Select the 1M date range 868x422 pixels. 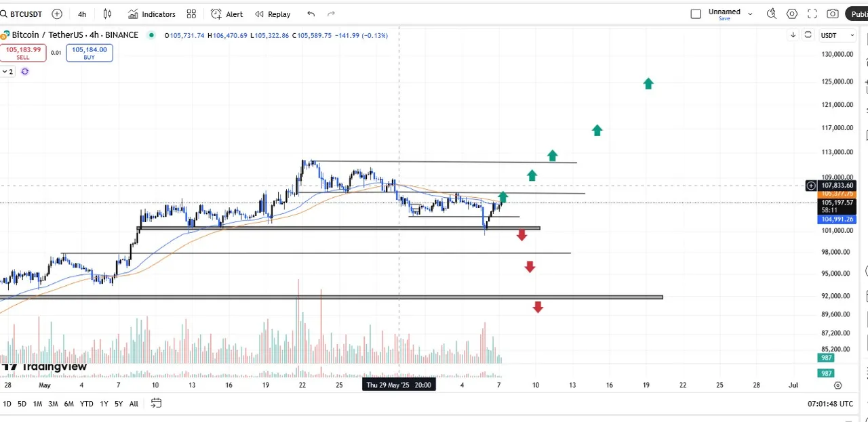[x=37, y=404]
